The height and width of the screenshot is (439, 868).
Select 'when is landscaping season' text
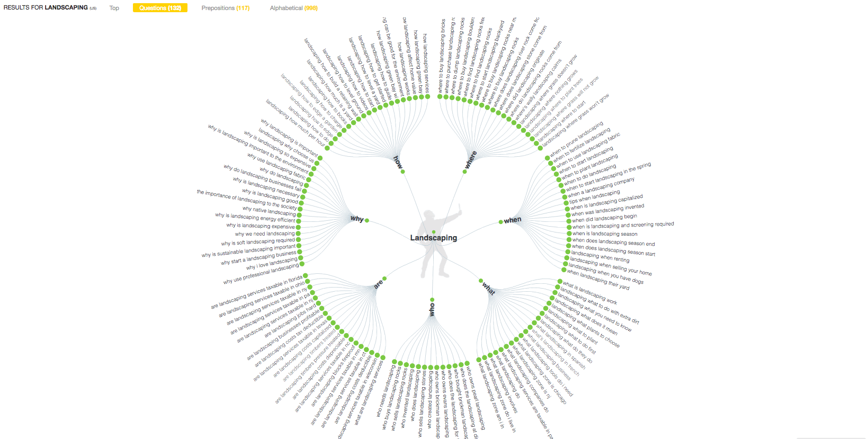[x=605, y=234]
